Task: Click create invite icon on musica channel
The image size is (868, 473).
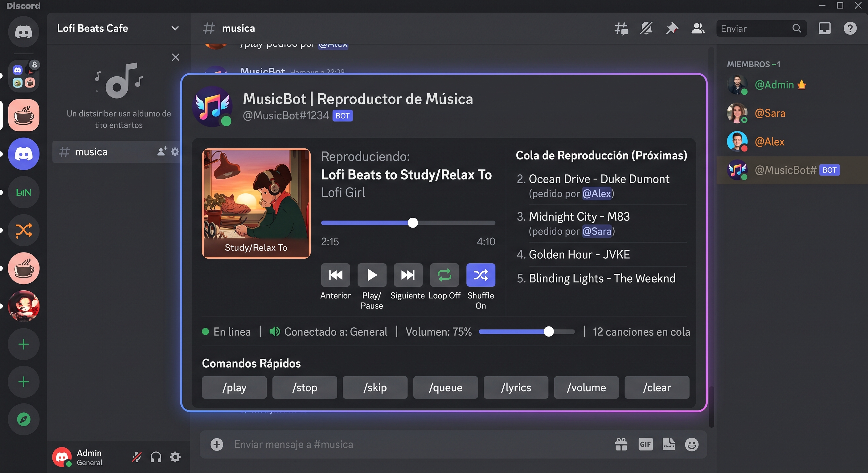Action: click(162, 152)
